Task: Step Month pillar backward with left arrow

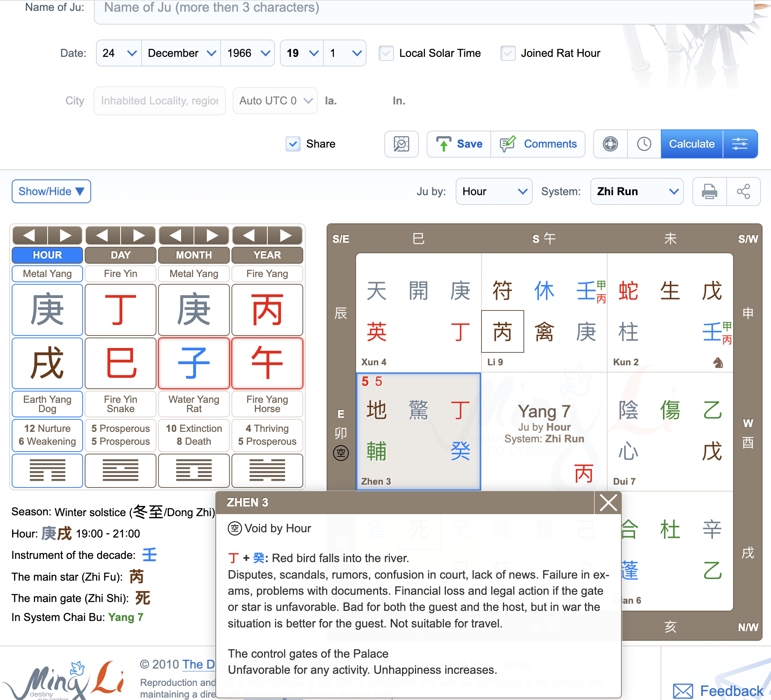Action: 176,235
